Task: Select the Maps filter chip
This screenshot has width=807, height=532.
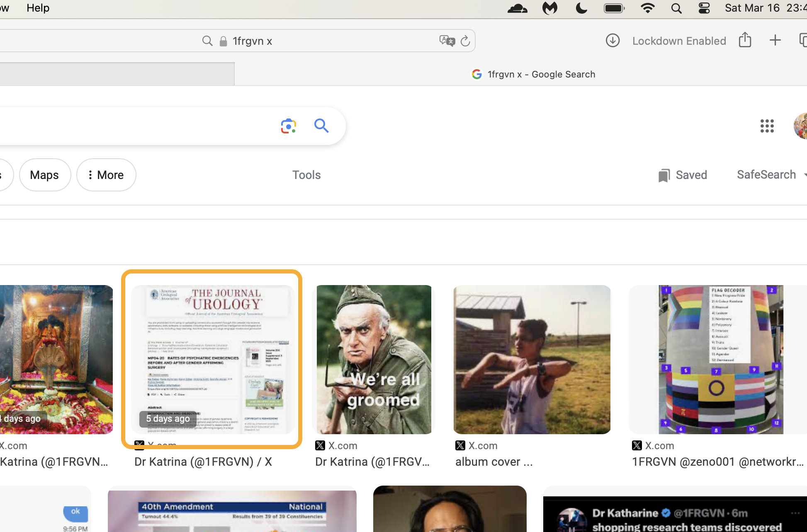Action: pyautogui.click(x=45, y=175)
